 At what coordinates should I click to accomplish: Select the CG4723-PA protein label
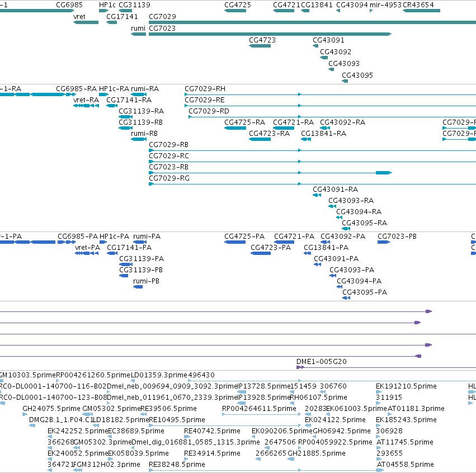pyautogui.click(x=271, y=248)
